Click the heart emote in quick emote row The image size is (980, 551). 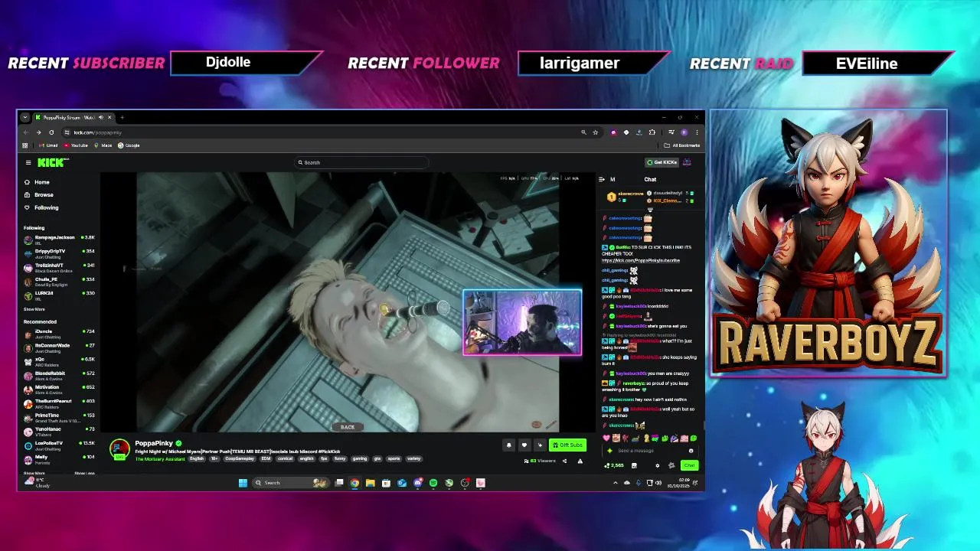(x=606, y=439)
